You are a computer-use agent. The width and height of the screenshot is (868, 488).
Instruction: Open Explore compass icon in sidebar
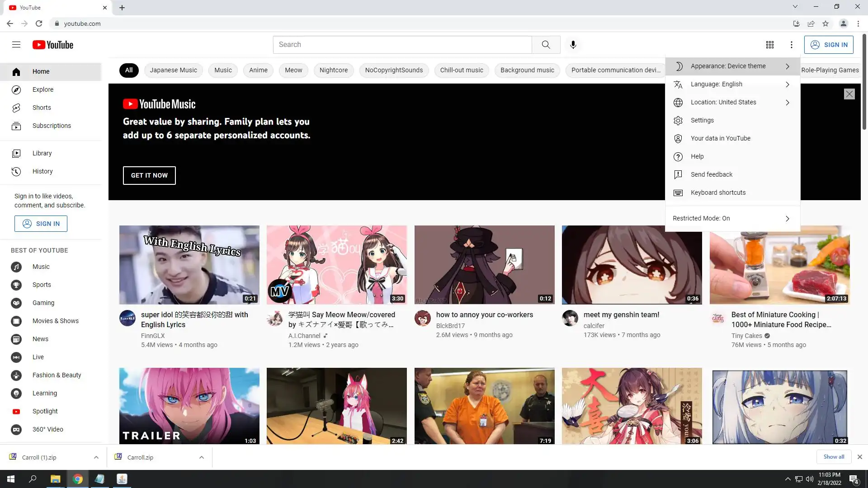16,89
